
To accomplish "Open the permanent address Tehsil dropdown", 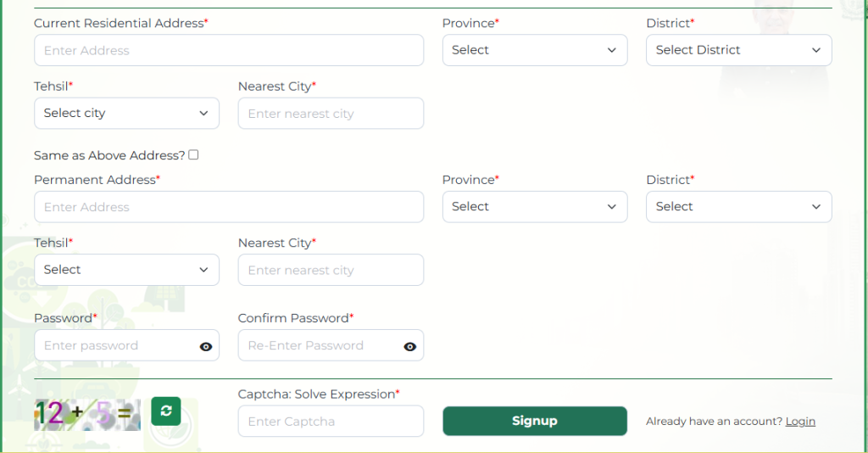I will (x=126, y=270).
